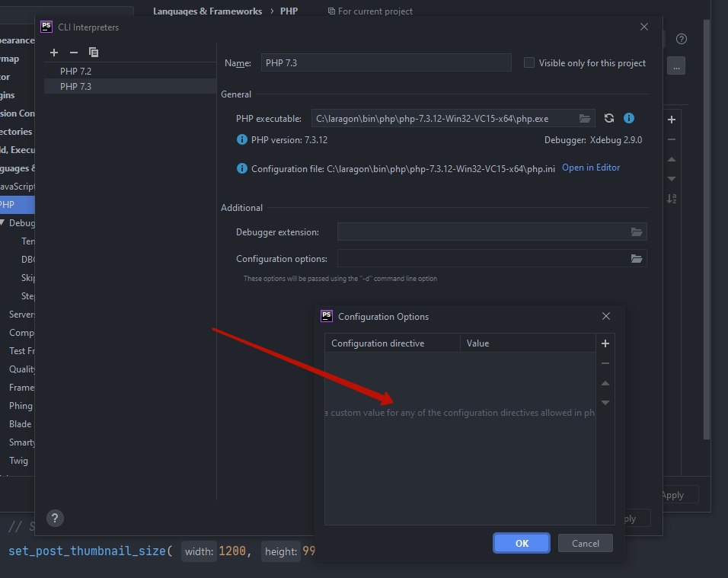Add include path in Settings window
Screen dimensions: 728x578
pos(672,120)
